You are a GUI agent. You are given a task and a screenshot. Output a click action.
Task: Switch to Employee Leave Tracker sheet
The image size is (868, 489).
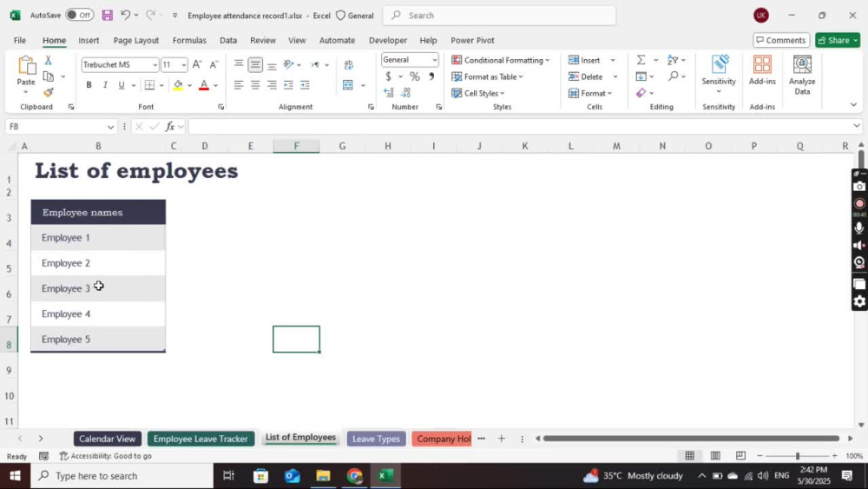pos(201,439)
